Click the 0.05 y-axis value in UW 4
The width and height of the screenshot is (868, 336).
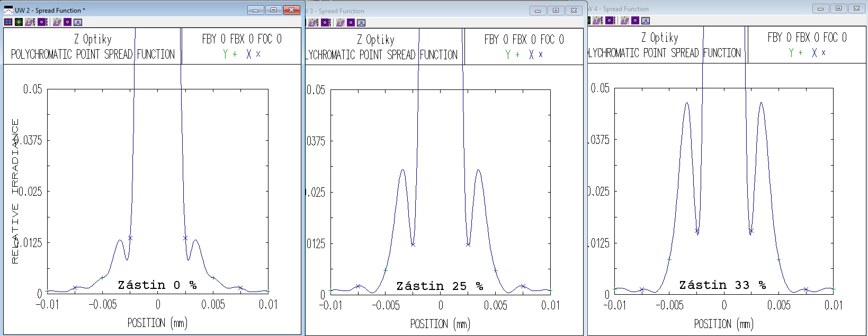pyautogui.click(x=600, y=88)
